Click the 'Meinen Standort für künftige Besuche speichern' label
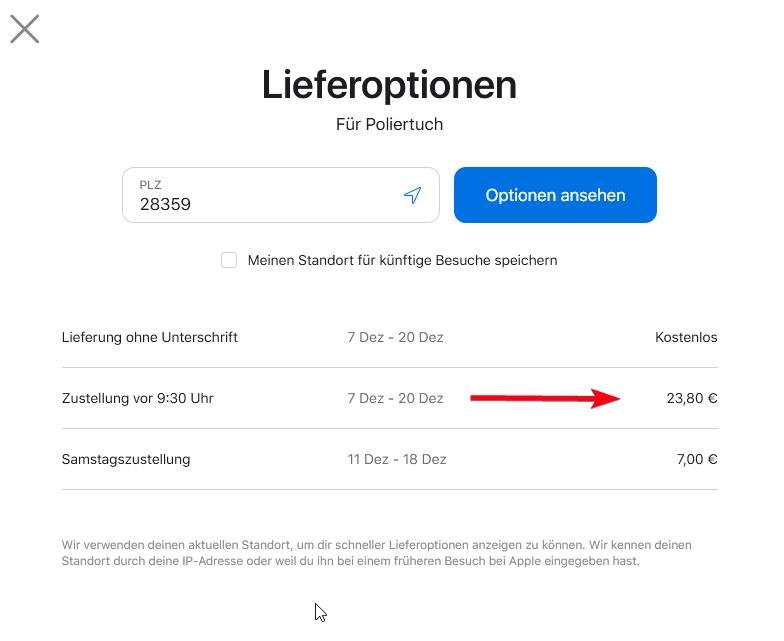The image size is (784, 641). click(402, 260)
